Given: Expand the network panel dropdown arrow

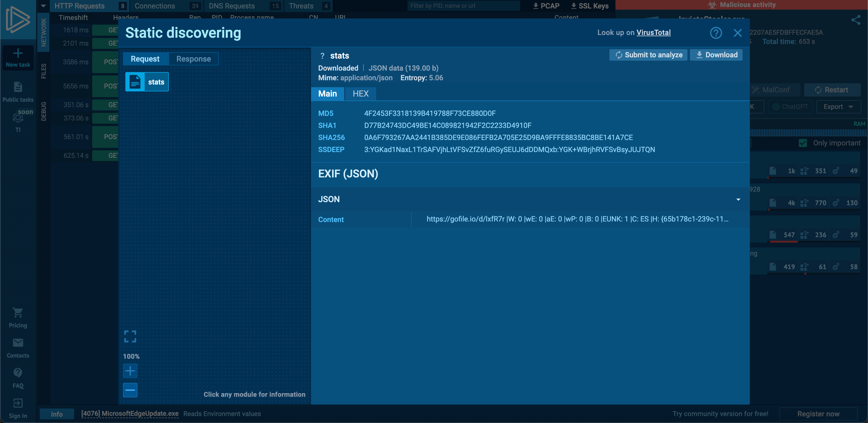Looking at the screenshot, I should pos(43,6).
